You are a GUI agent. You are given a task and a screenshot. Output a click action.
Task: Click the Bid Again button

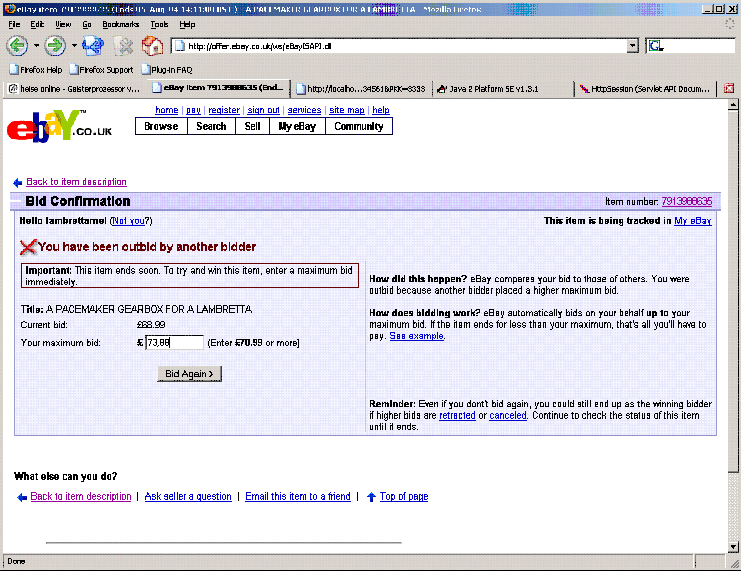(190, 374)
